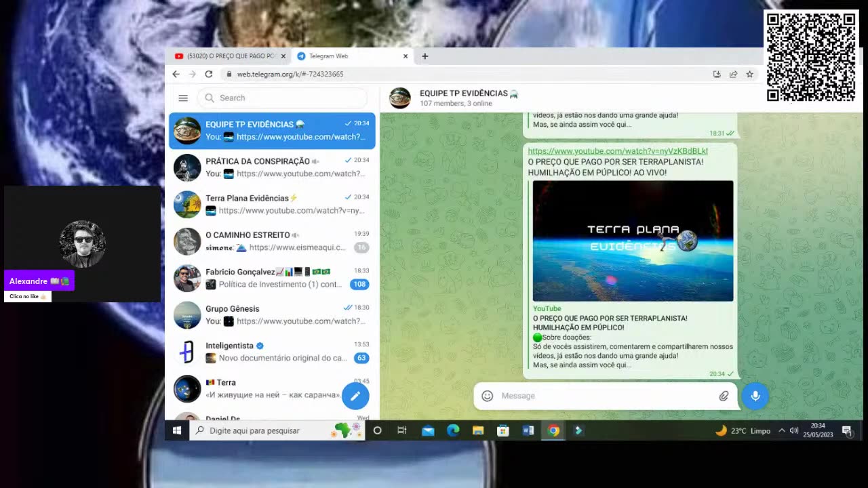Screen dimensions: 868x488
Task: Open the O CAMINHO ESTREITO chat
Action: pos(272,241)
